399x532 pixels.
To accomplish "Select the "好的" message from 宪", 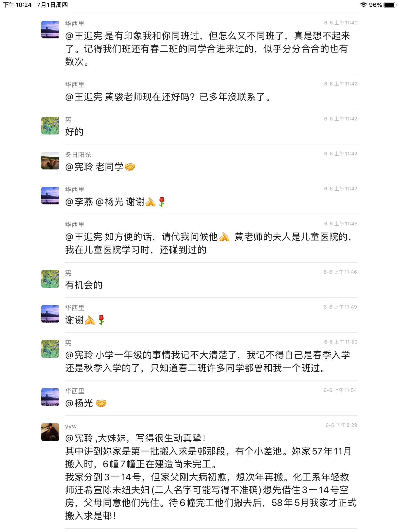I will 74,132.
